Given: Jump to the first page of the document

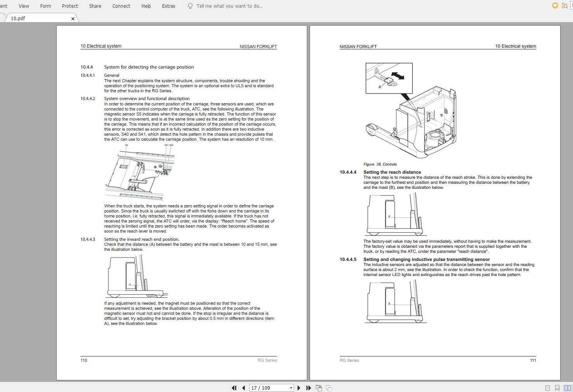Looking at the screenshot, I should (234, 388).
